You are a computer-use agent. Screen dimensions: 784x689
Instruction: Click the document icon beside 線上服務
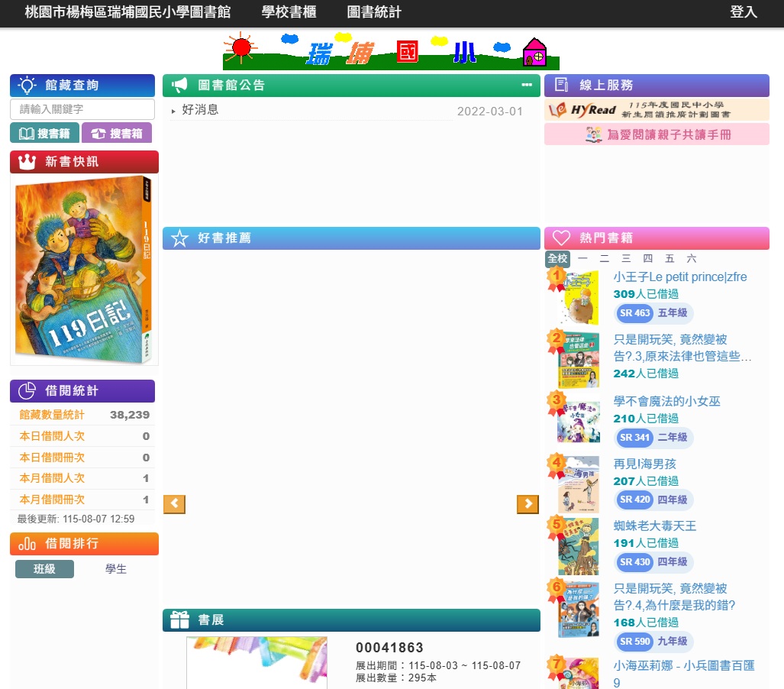coord(562,85)
